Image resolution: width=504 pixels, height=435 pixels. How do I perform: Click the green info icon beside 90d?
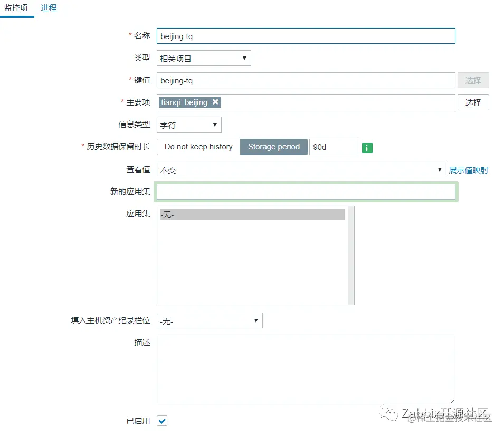point(367,148)
